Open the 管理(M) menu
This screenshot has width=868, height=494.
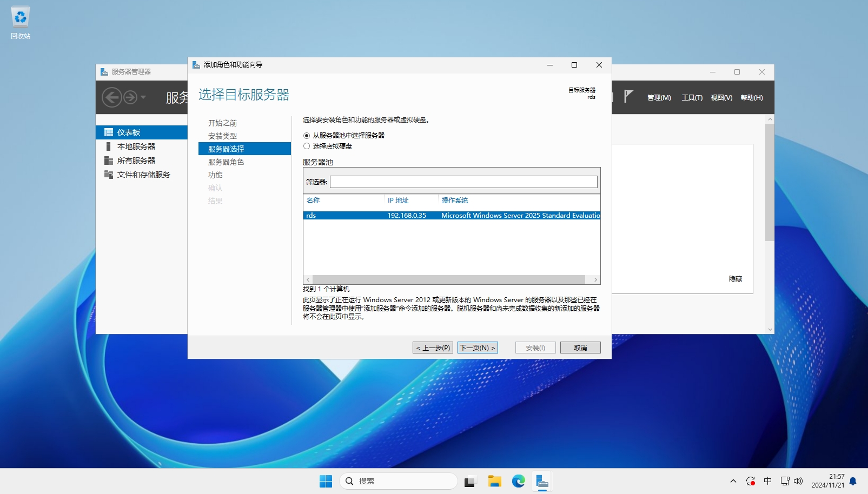tap(659, 98)
